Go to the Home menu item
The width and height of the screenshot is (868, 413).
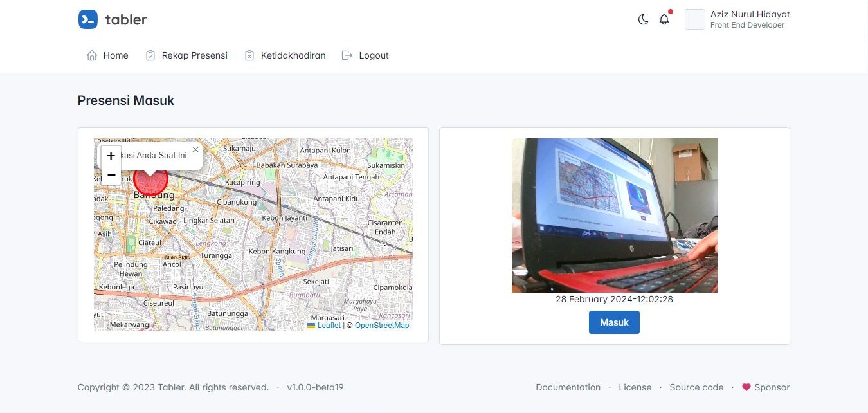click(x=107, y=55)
